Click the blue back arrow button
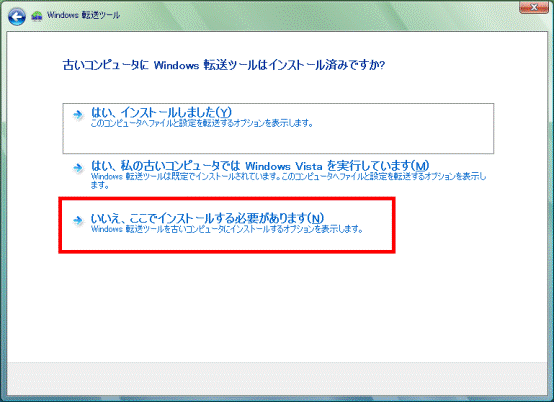Screen dimensions: 554x402 (17, 17)
